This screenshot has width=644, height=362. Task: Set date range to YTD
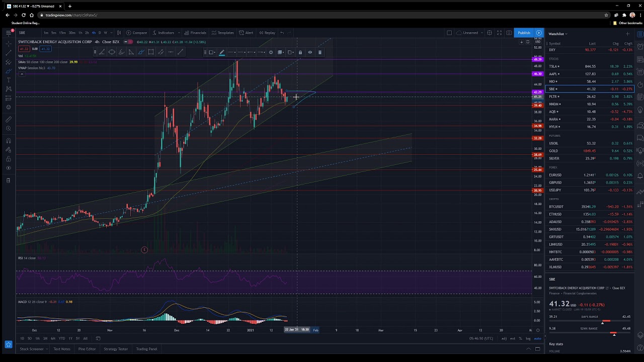pos(61,338)
